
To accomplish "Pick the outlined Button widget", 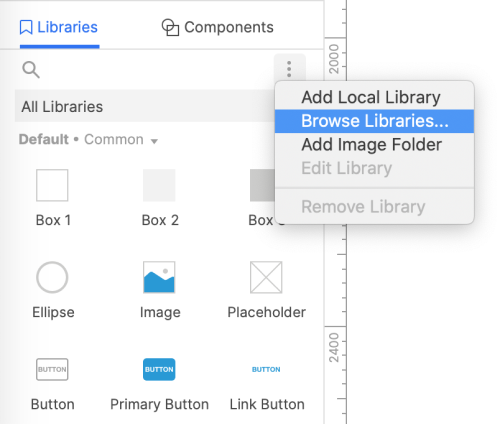I will click(52, 369).
